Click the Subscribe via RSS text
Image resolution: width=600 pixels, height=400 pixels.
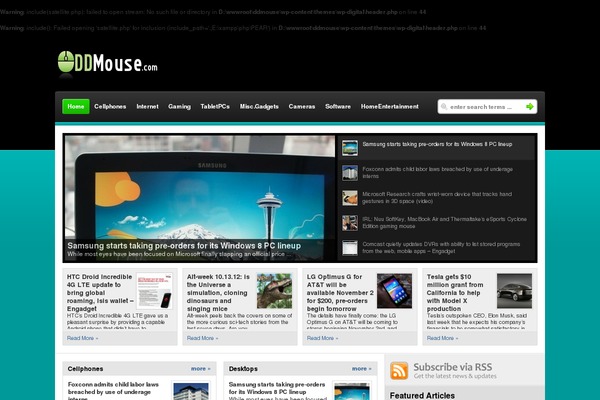pyautogui.click(x=453, y=367)
